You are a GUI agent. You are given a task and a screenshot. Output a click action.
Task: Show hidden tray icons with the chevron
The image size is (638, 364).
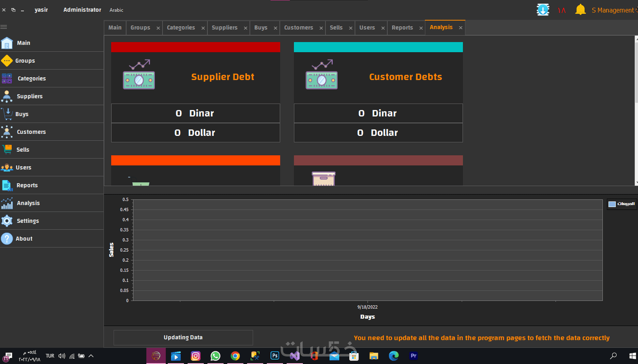coord(91,356)
